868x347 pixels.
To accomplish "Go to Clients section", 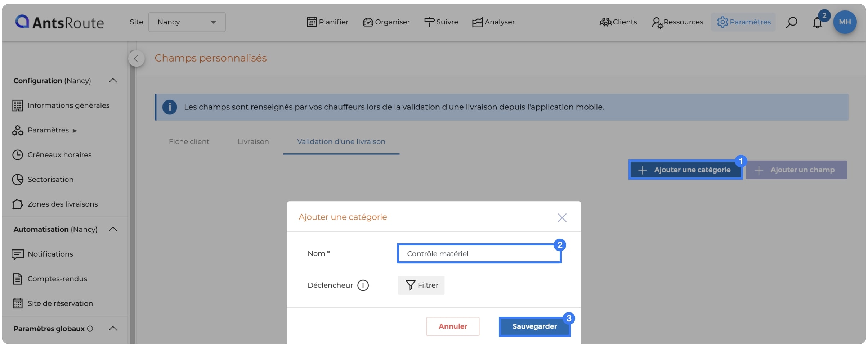I will [x=618, y=22].
